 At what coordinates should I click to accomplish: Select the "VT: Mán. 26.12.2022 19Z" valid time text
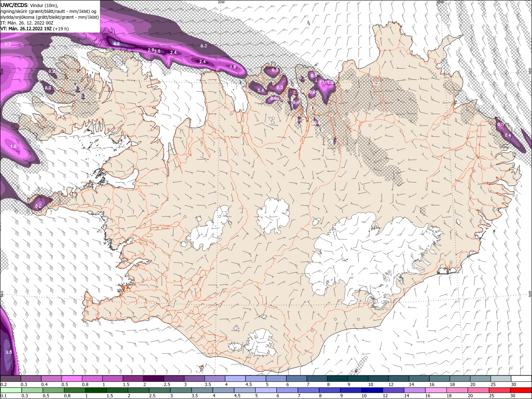pos(26,29)
